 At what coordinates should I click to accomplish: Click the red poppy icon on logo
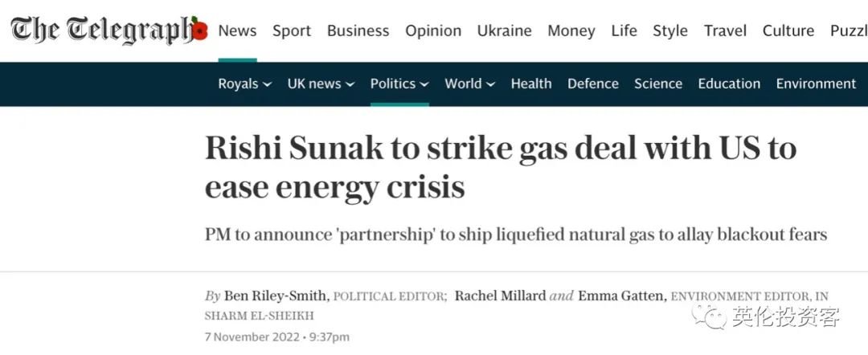pos(200,31)
